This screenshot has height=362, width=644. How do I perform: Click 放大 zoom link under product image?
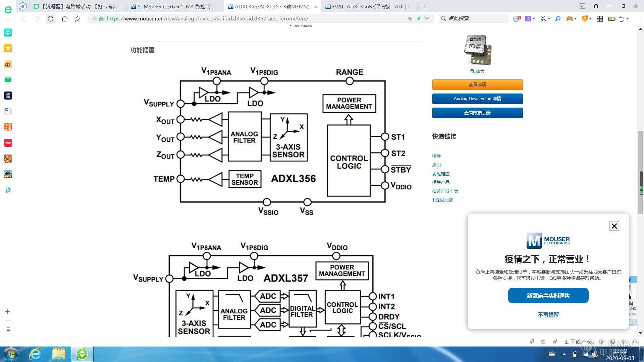click(x=477, y=71)
